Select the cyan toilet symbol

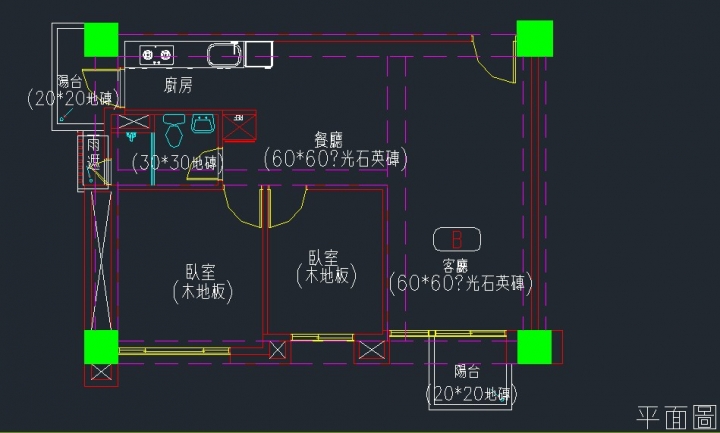pyautogui.click(x=174, y=130)
